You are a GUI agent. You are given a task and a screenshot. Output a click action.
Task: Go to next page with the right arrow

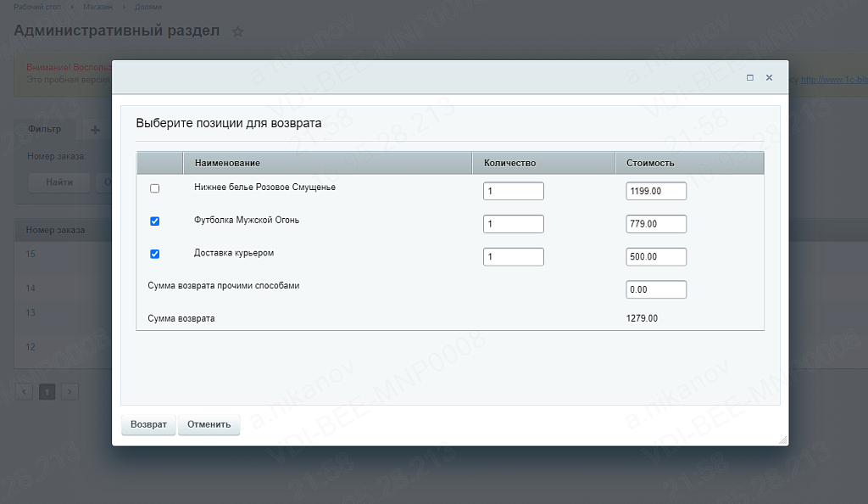pos(70,391)
